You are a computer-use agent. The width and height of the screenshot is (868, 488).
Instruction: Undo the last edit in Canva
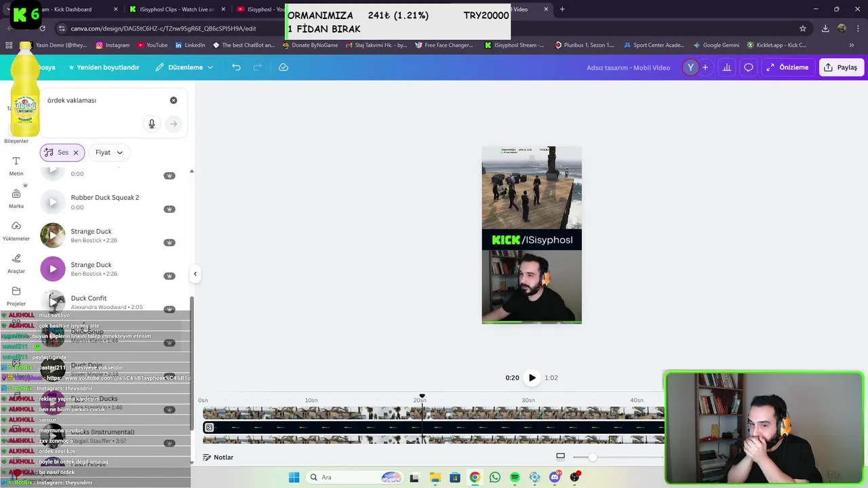[236, 67]
